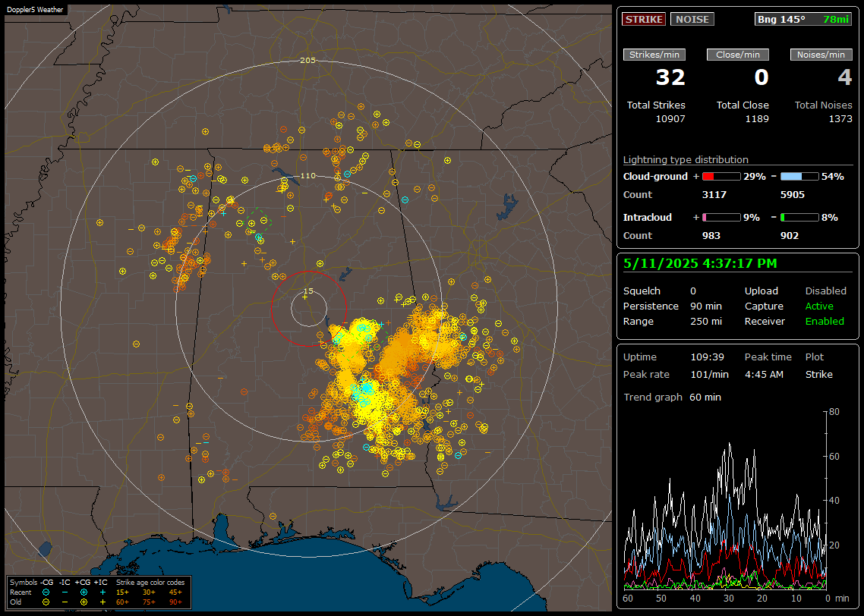This screenshot has height=616, width=864.
Task: Click the Peak rate value 101/min
Action: point(709,375)
